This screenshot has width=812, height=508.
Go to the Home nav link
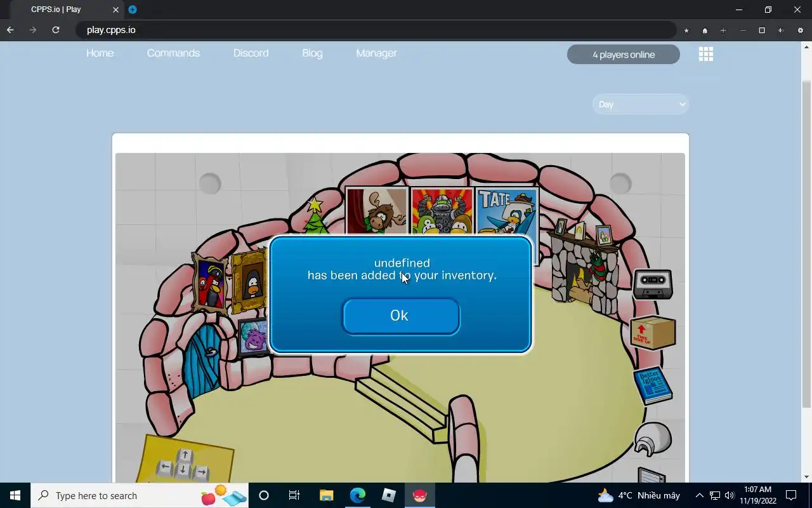pyautogui.click(x=100, y=53)
